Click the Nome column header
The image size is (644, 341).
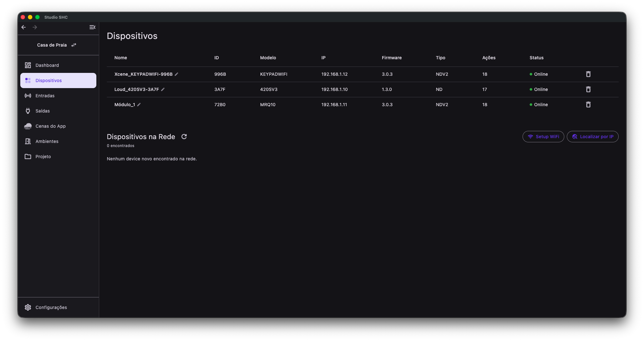point(121,58)
